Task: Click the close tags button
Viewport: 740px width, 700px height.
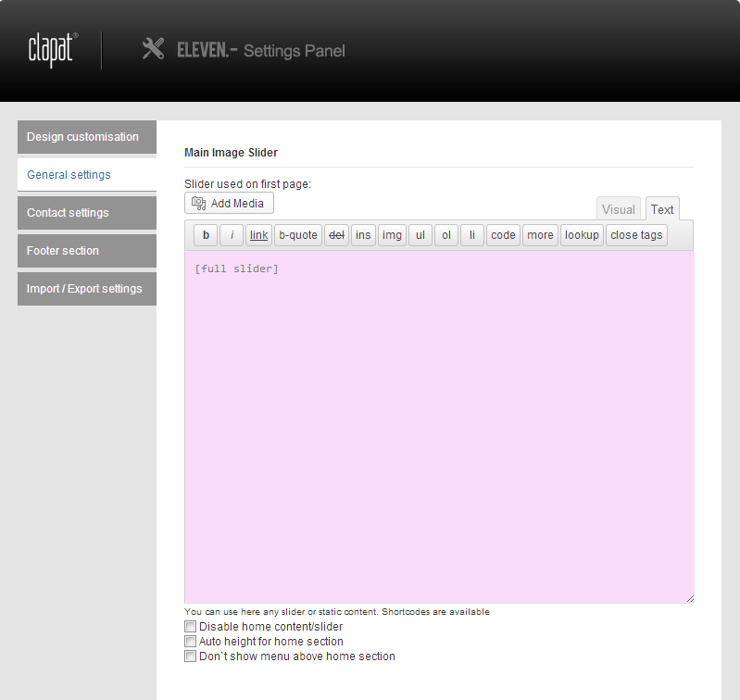Action: (636, 235)
